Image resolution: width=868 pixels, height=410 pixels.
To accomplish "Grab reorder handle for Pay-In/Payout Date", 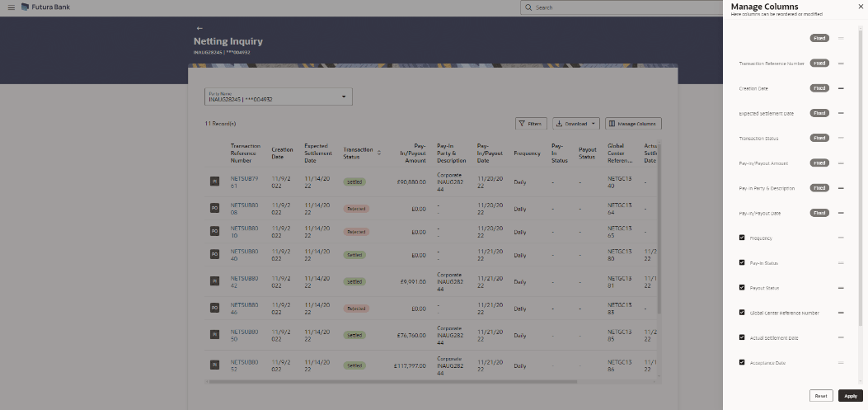I will coord(841,213).
